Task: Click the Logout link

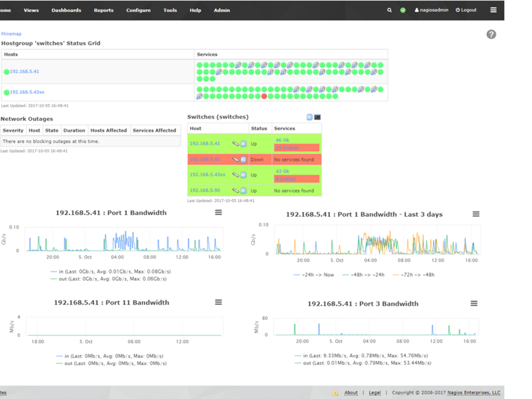Action: 466,10
